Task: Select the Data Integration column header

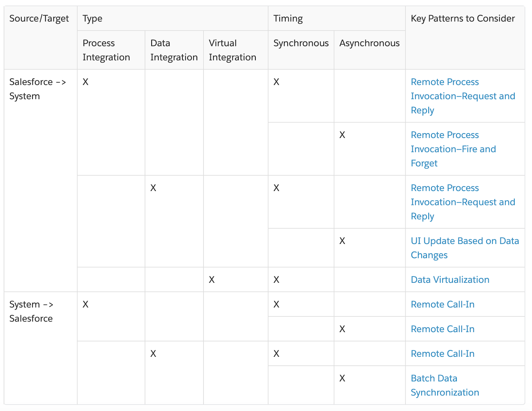Action: click(x=174, y=50)
